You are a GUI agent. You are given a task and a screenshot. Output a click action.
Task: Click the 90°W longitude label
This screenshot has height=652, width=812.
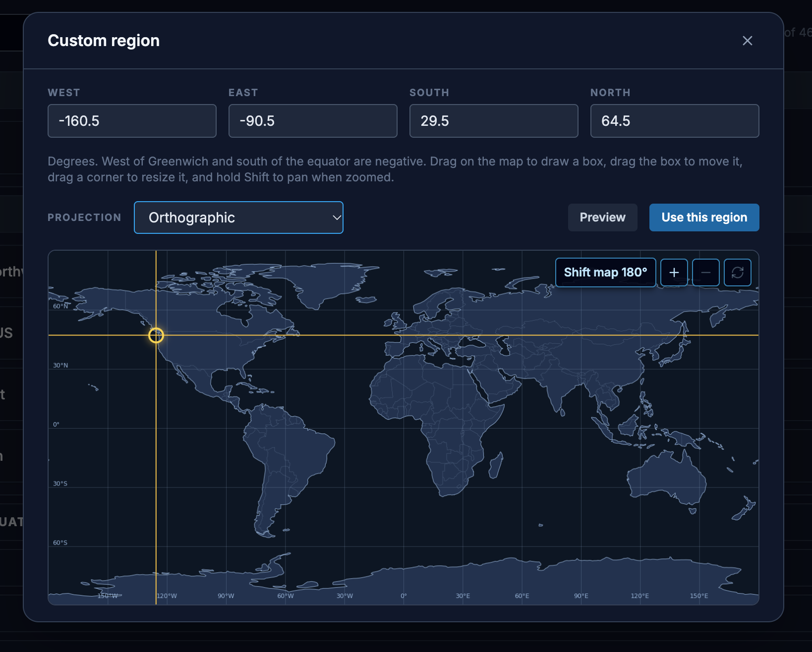pos(226,596)
